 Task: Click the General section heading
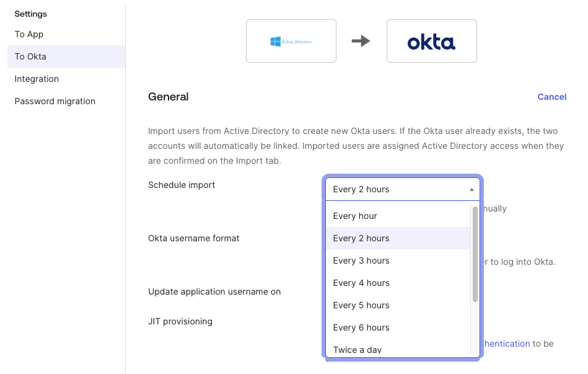coord(169,97)
